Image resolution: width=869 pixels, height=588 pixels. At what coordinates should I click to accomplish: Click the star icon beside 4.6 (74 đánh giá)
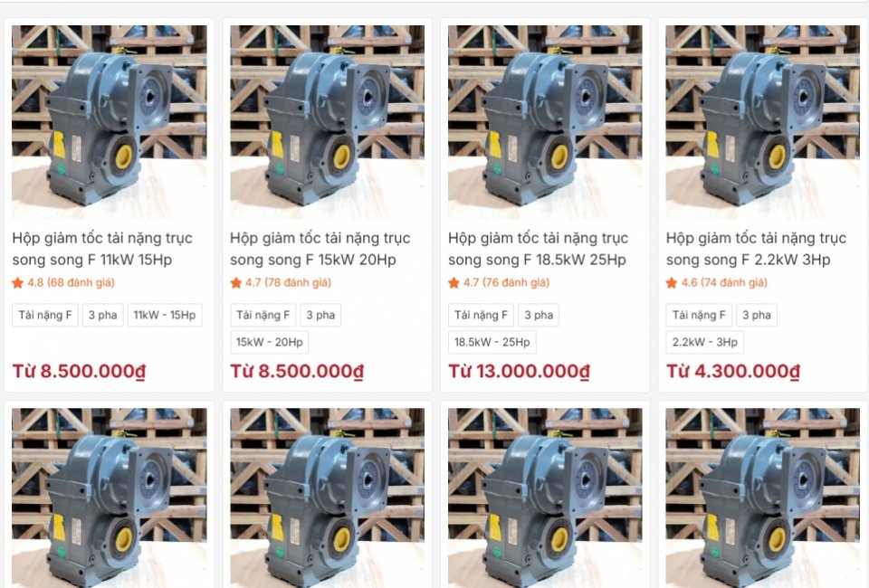(672, 283)
